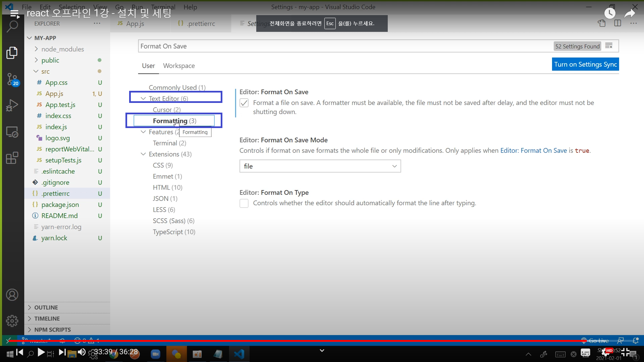The image size is (644, 362).
Task: Select the User settings tab
Action: pos(148,66)
